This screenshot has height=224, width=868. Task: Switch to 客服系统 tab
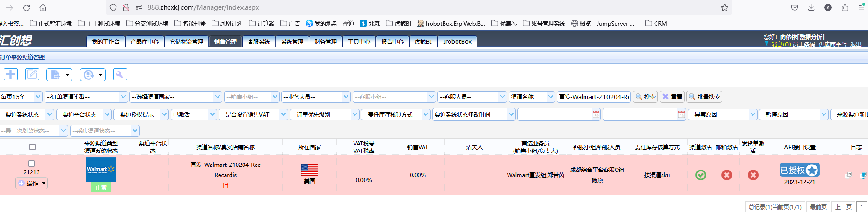[x=258, y=41]
